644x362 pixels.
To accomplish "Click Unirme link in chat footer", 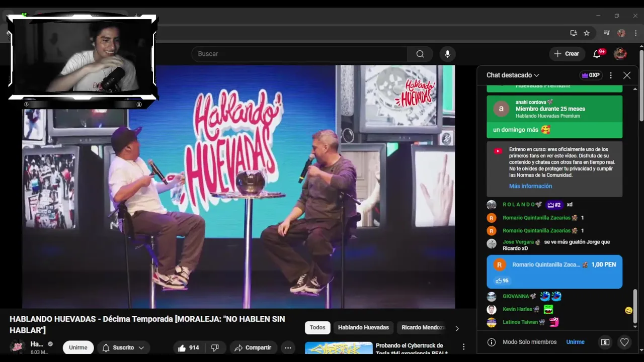I will click(x=575, y=342).
